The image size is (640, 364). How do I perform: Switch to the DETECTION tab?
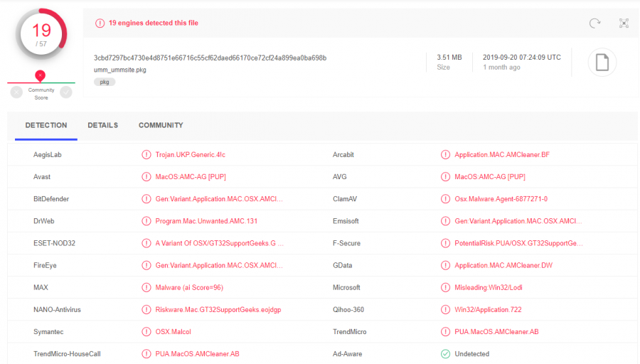click(46, 125)
